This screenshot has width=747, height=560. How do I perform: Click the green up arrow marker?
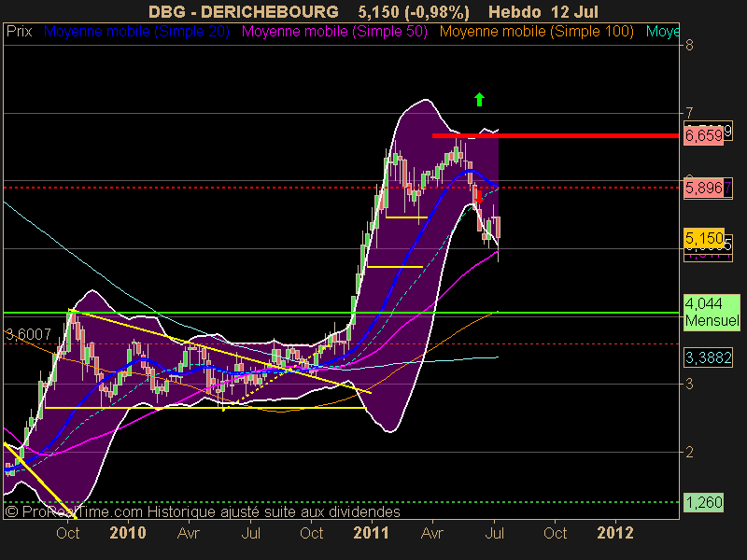tap(479, 100)
